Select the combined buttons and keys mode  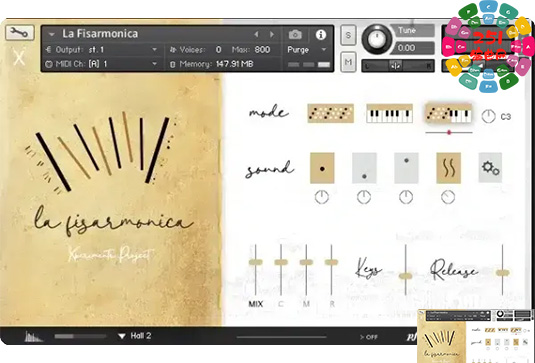(x=449, y=113)
